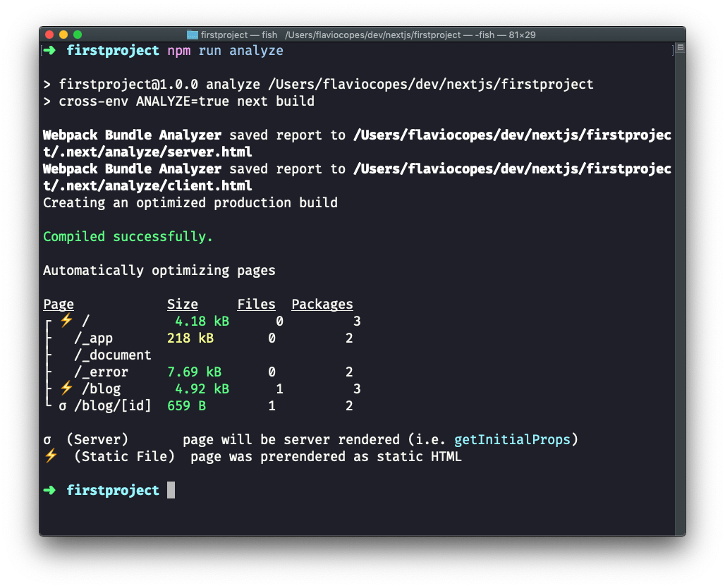Click the lightning icon beside the / page
The image size is (725, 588).
(x=66, y=320)
